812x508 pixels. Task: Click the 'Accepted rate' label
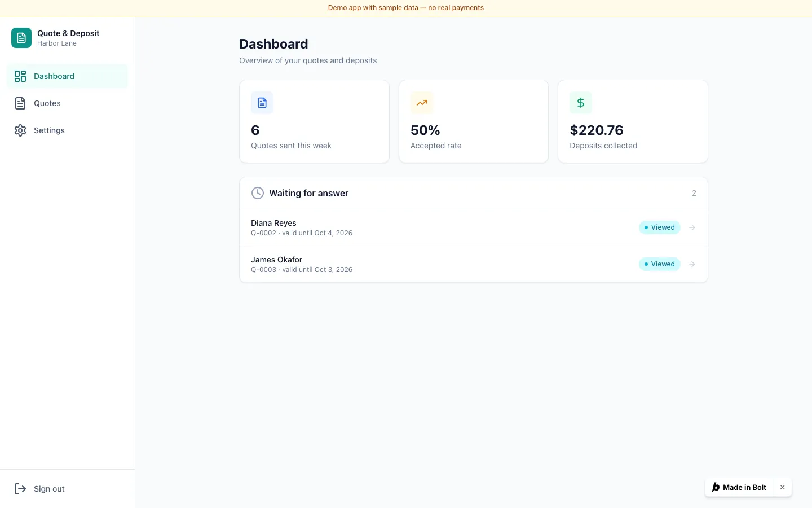[x=436, y=146]
